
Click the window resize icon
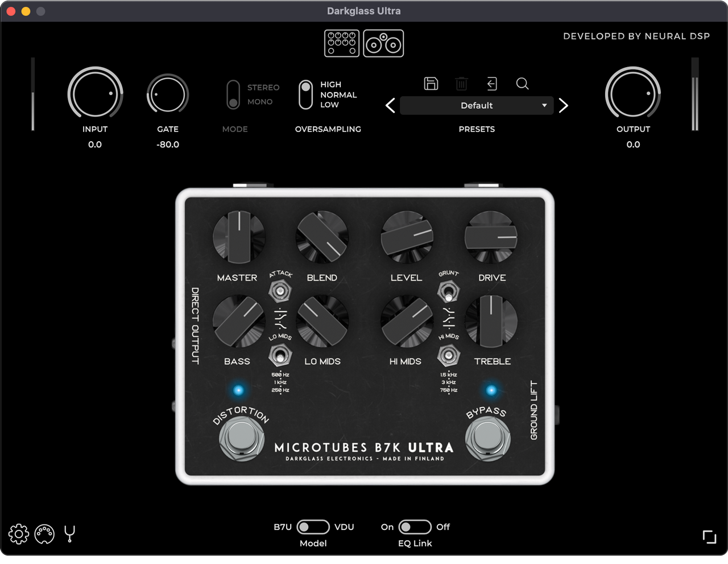709,537
